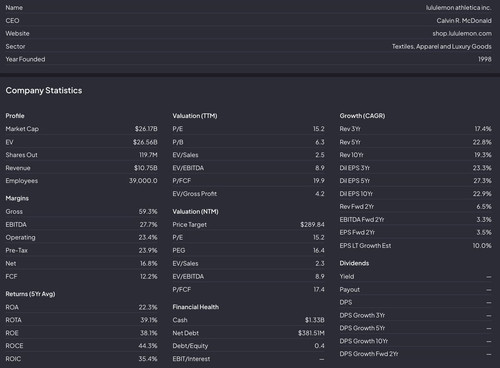Select the ROTA value 39.1%
Viewport: 500px width, 368px height.
[149, 320]
